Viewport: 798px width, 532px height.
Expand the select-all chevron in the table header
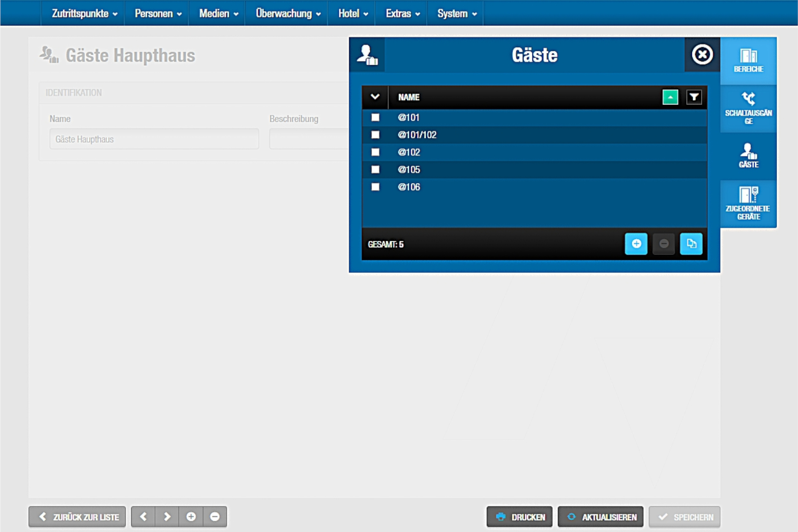click(375, 97)
